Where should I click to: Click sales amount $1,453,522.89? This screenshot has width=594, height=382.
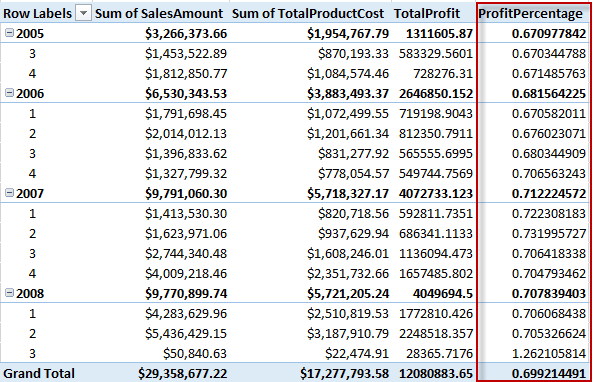[186, 53]
